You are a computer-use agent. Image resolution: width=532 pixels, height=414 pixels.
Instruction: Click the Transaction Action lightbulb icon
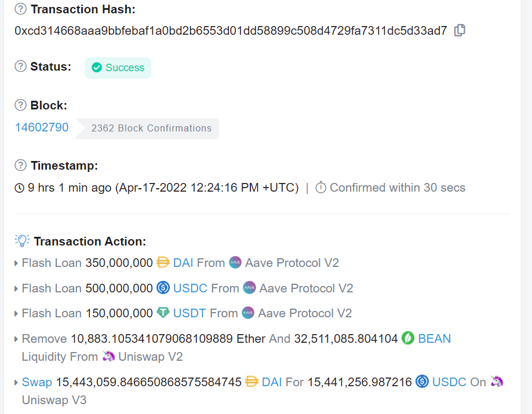click(x=22, y=241)
